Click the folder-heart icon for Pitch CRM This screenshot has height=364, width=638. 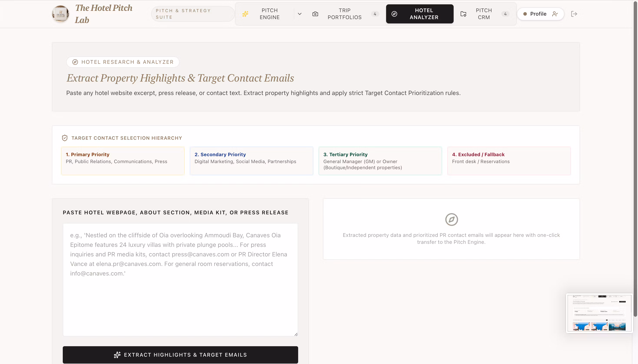[x=463, y=14]
